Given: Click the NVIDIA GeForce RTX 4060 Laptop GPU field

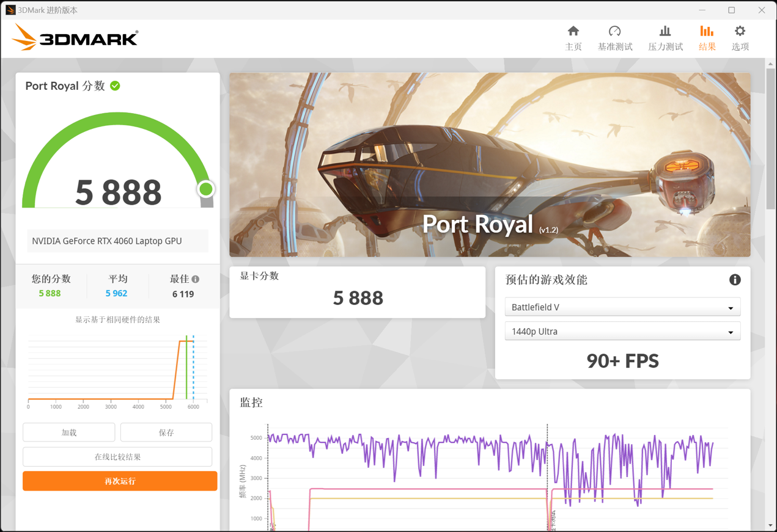Looking at the screenshot, I should [x=117, y=241].
